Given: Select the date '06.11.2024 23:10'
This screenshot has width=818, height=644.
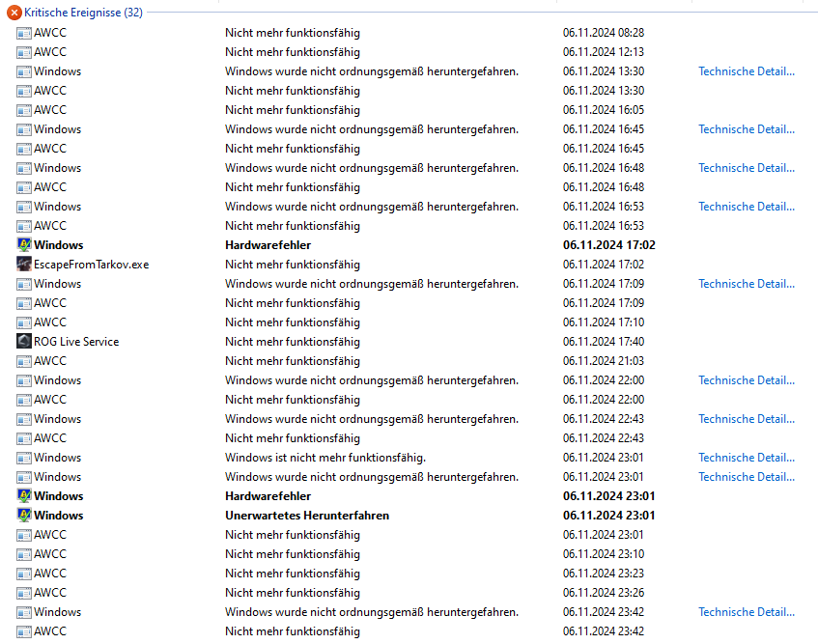Looking at the screenshot, I should (604, 553).
